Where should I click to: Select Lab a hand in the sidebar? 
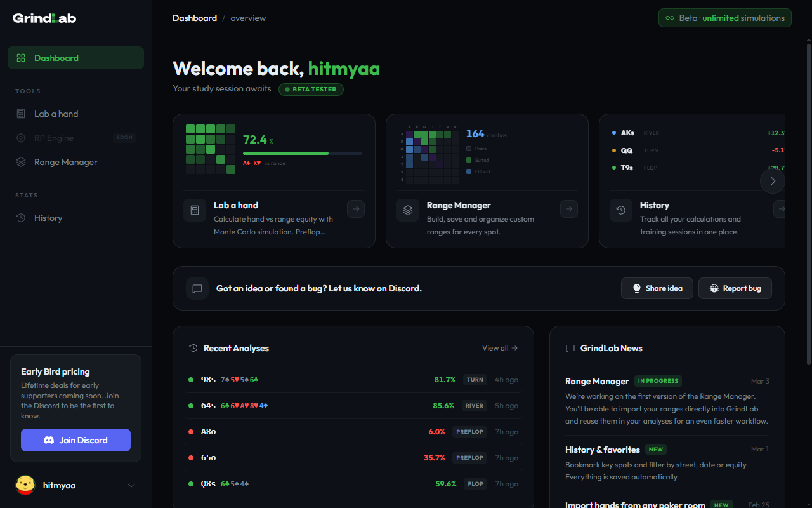click(55, 113)
